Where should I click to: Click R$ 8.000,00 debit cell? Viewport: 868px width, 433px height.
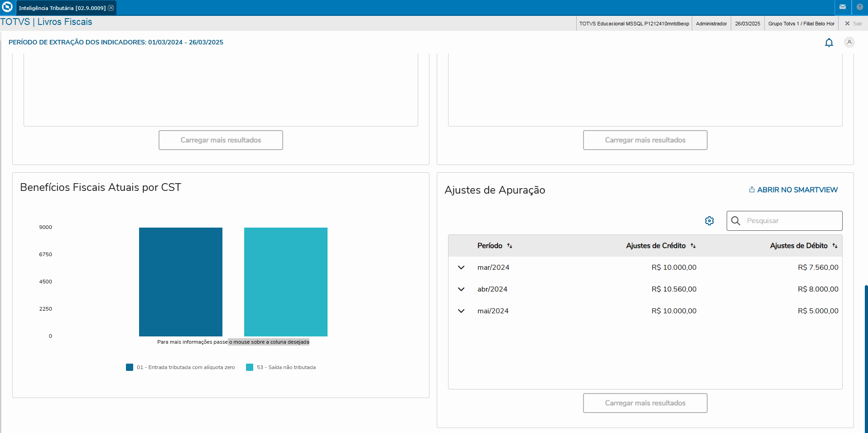click(818, 289)
